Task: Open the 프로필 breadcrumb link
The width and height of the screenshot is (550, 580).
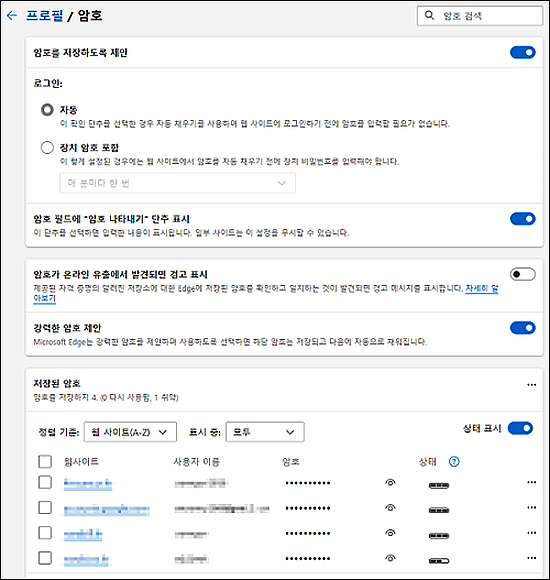Action: (x=44, y=15)
